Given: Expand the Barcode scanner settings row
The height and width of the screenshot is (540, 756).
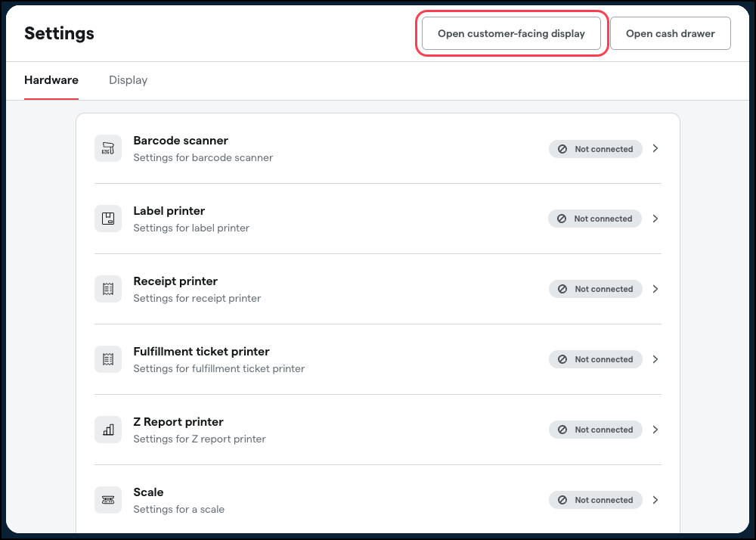Looking at the screenshot, I should pos(655,148).
